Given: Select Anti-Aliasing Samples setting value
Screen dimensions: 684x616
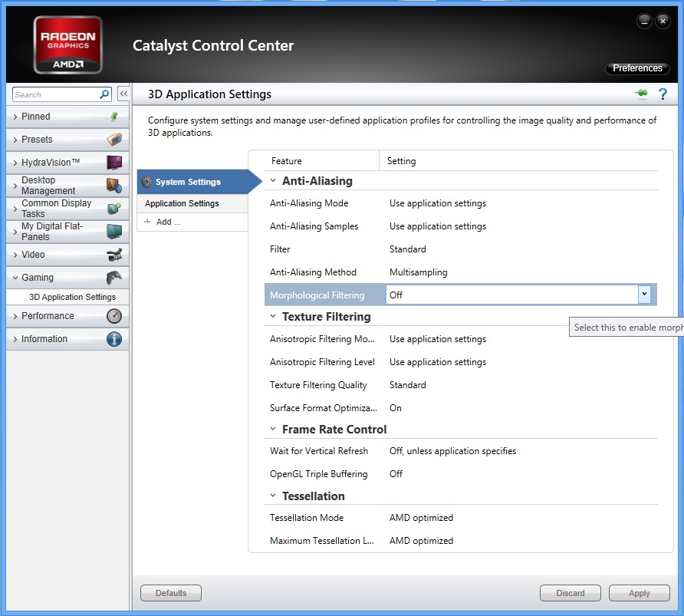Looking at the screenshot, I should pos(438,226).
